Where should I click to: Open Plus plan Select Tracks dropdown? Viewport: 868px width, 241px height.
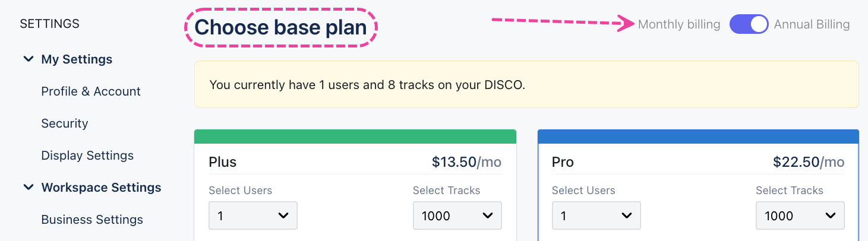pyautogui.click(x=457, y=215)
